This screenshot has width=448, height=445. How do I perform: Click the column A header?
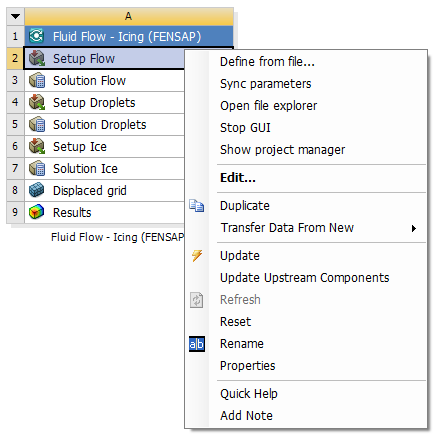[x=129, y=16]
